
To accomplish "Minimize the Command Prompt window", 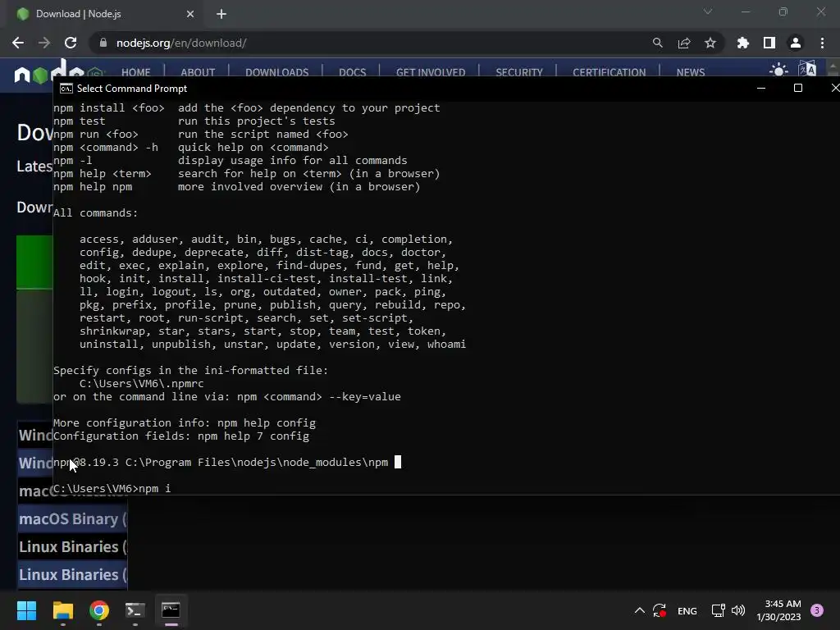I will (x=761, y=89).
